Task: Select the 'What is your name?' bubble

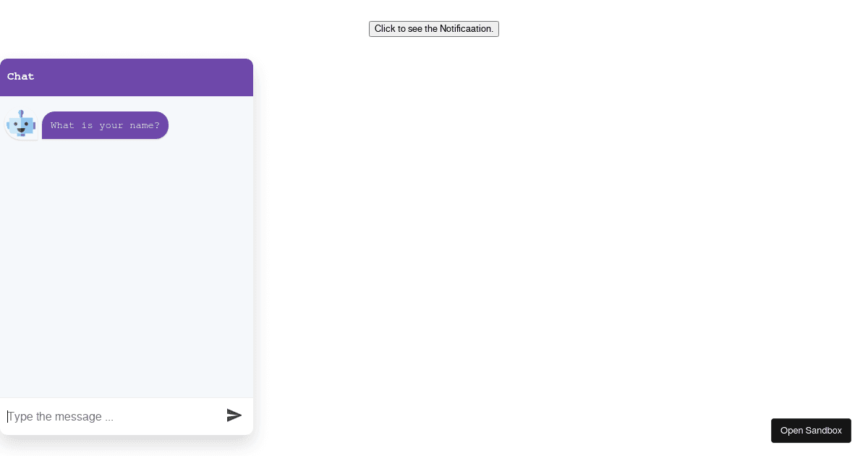Action: (x=105, y=125)
